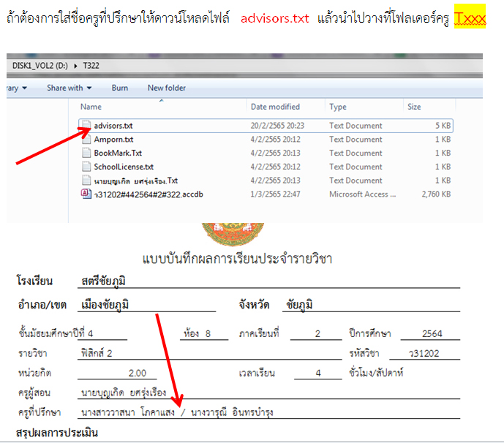Screen dimensions: 504x443
Task: Click the Burn toolbar button
Action: coord(119,88)
